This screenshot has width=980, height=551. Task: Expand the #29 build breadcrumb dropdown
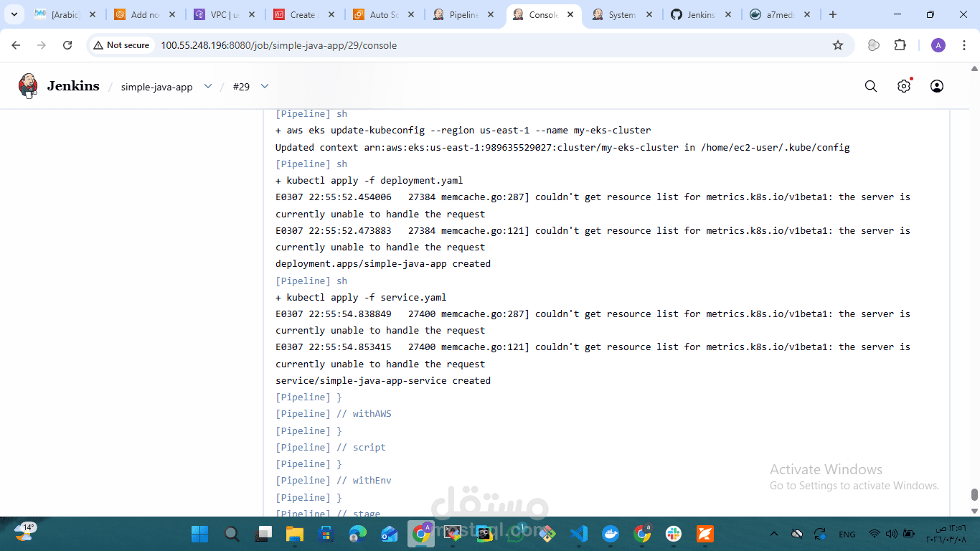point(265,86)
